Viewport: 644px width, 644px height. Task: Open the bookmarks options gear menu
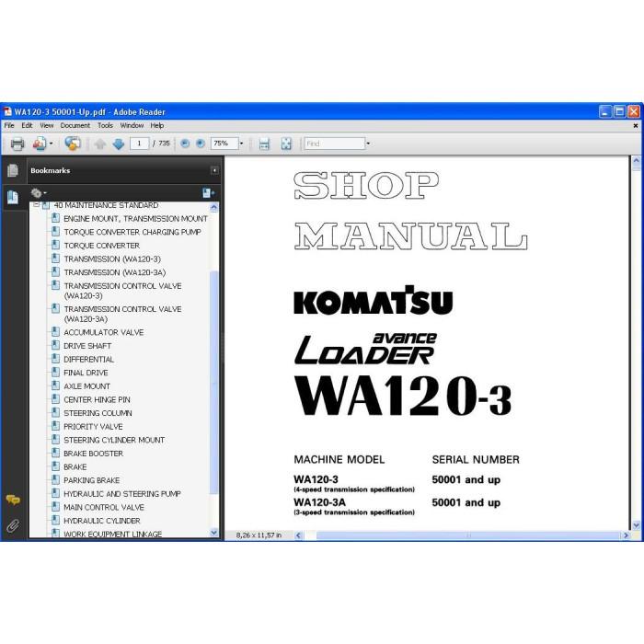pyautogui.click(x=39, y=192)
